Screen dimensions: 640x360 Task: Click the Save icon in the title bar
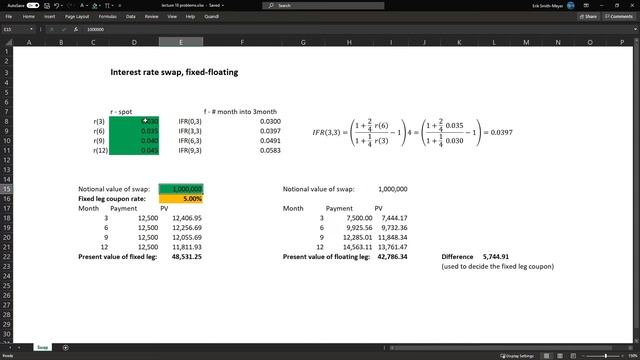pyautogui.click(x=47, y=6)
